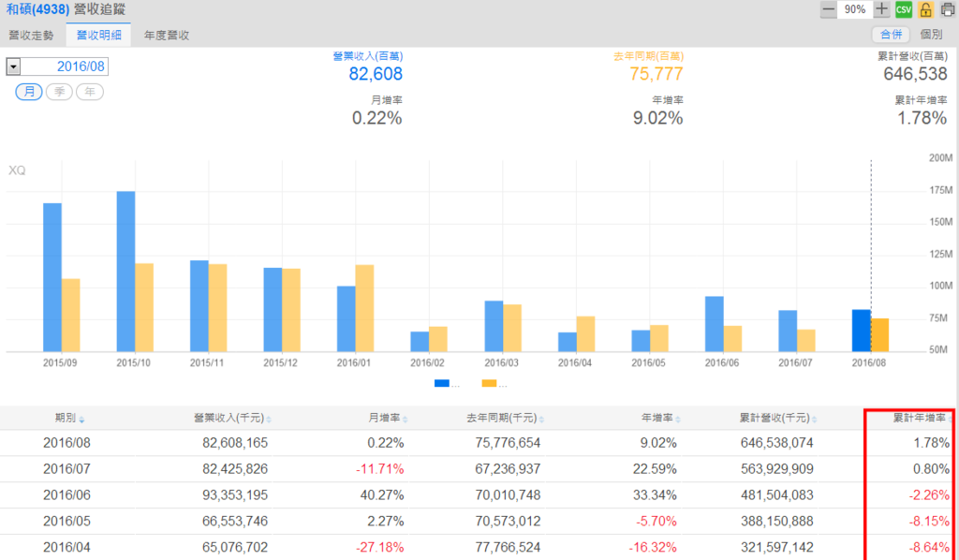959x560 pixels.
Task: Click the 40.27% monthly growth cell
Action: [382, 494]
